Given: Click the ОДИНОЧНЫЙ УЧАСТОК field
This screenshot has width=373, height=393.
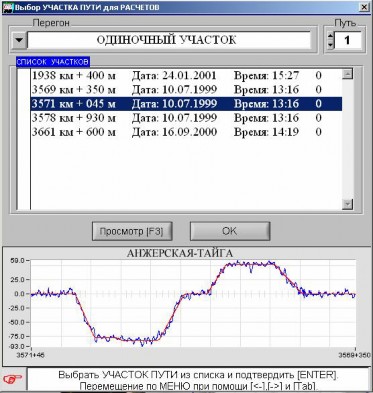Looking at the screenshot, I should click(169, 40).
